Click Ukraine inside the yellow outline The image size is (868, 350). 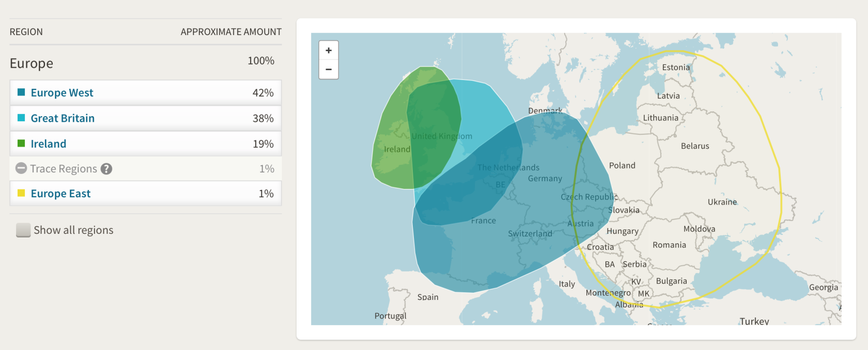722,202
